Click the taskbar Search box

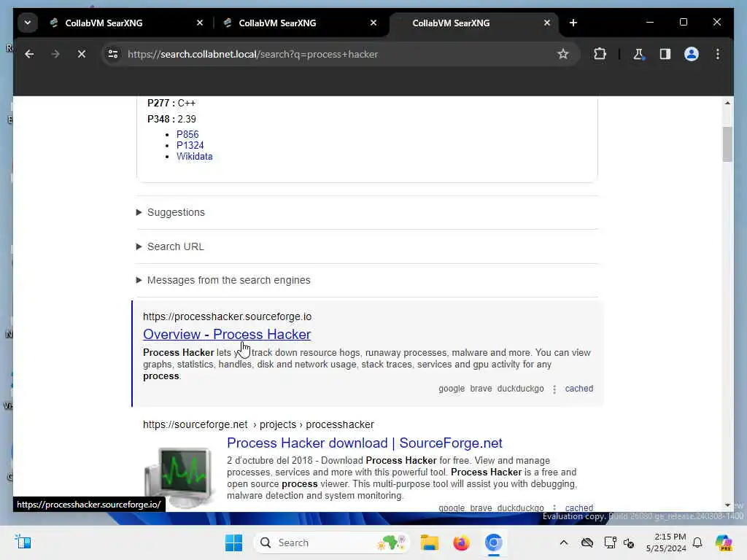coord(333,542)
